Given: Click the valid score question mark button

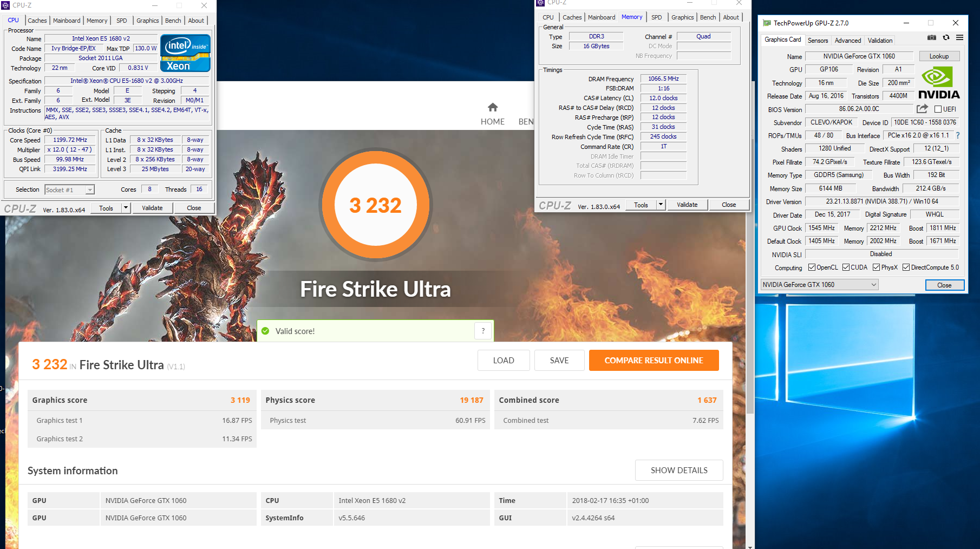Looking at the screenshot, I should (483, 331).
